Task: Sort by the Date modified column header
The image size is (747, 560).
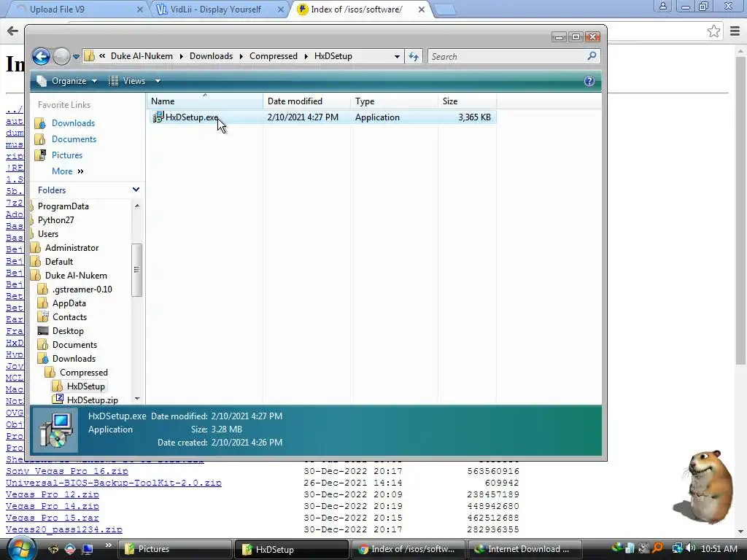Action: pos(307,101)
